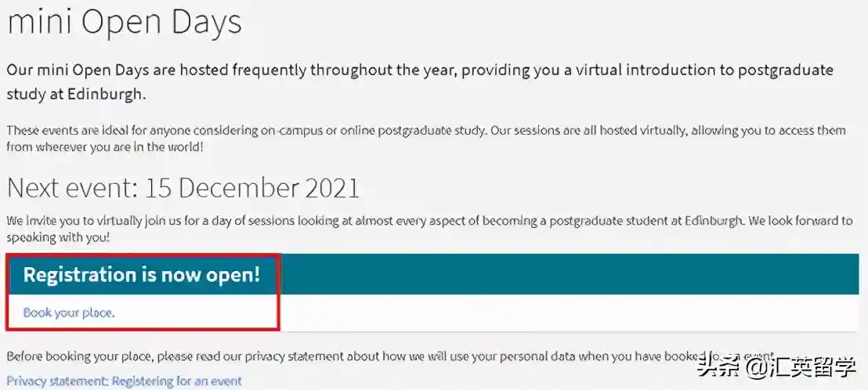Click the intro paragraph starting "Our mini Open Days"
The width and height of the screenshot is (868, 390).
[419, 70]
